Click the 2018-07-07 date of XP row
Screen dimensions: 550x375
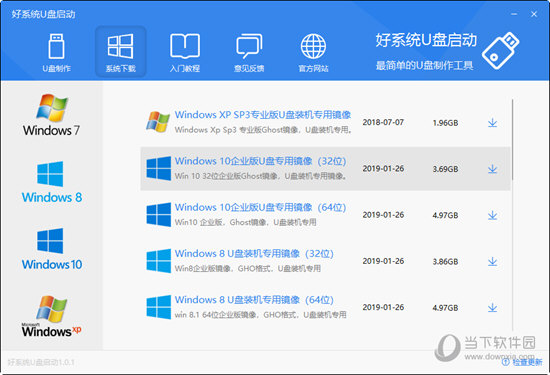coord(383,122)
